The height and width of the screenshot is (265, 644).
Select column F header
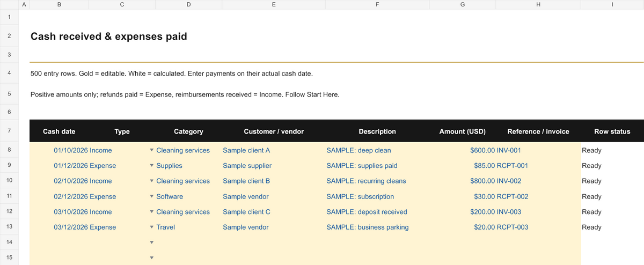pos(377,4)
